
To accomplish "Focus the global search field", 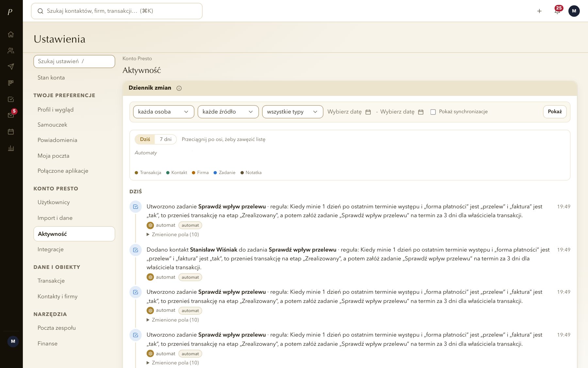I will click(117, 11).
